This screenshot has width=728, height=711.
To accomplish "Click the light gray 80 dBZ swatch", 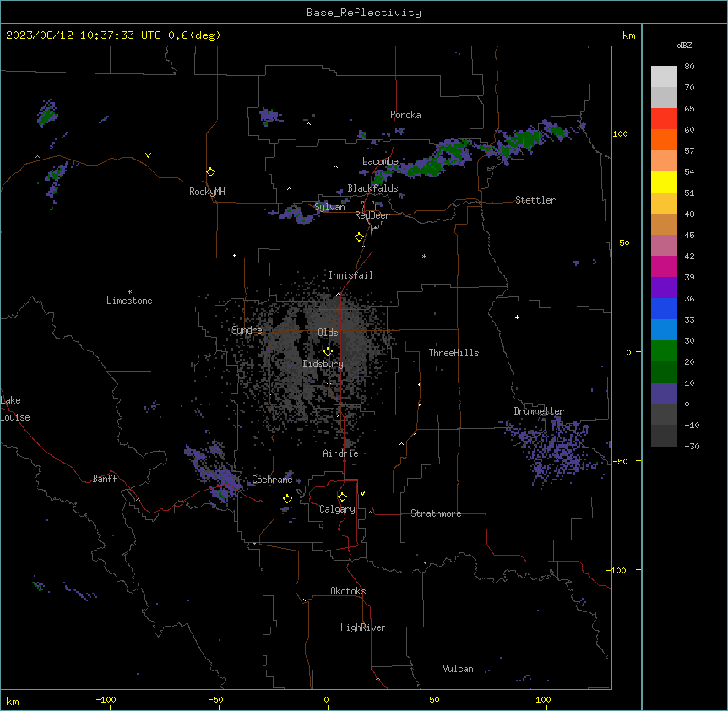I will point(664,77).
